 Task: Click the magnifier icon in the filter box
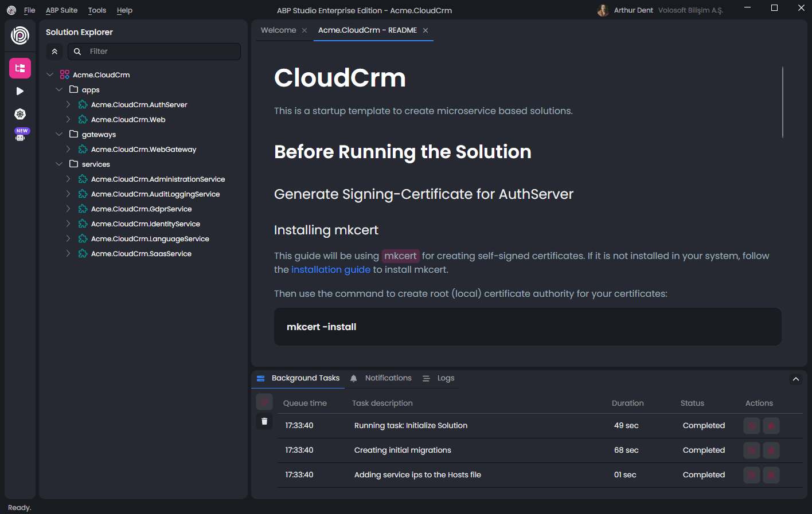point(77,51)
